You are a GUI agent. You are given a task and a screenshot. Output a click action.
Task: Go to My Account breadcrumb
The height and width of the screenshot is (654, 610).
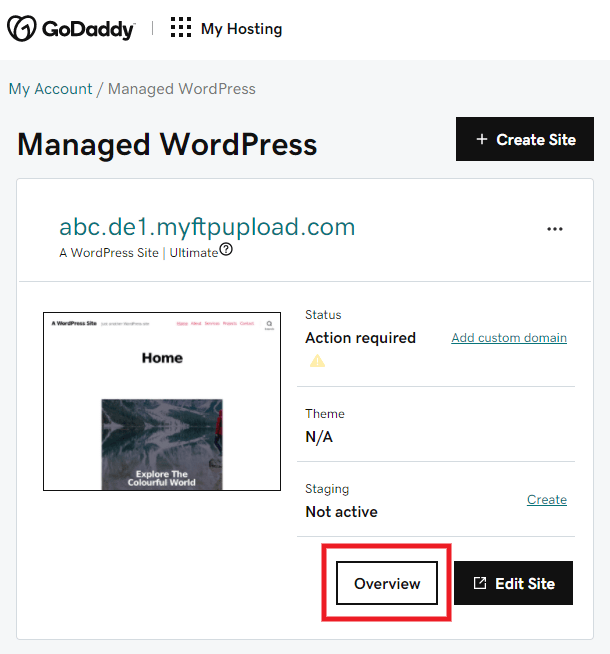pyautogui.click(x=50, y=89)
